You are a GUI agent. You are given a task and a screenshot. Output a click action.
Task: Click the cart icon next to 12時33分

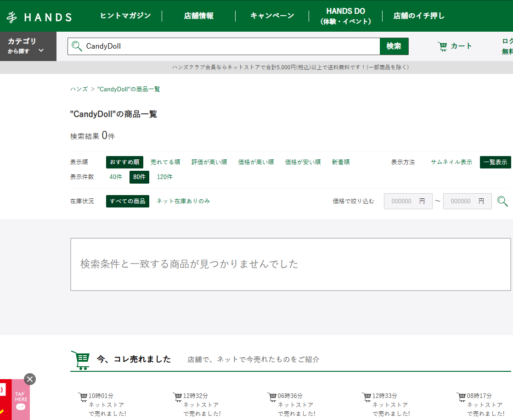click(x=367, y=397)
